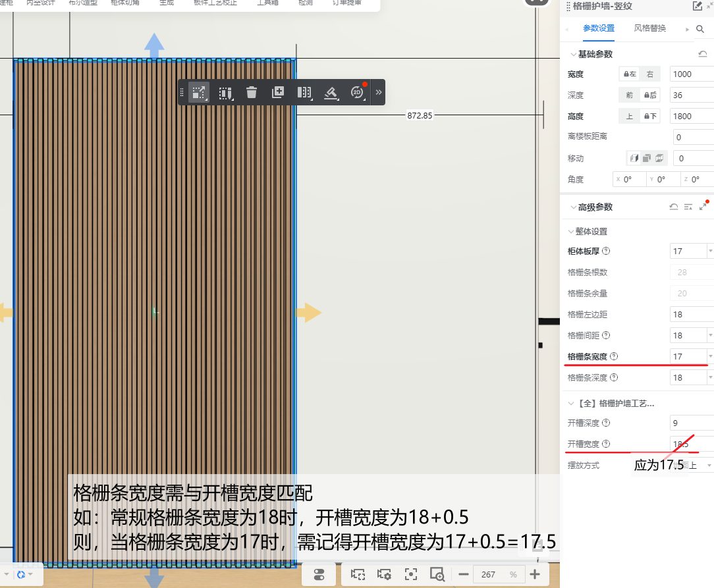Collapse the 基础参数 section
The height and width of the screenshot is (588, 714).
click(570, 54)
